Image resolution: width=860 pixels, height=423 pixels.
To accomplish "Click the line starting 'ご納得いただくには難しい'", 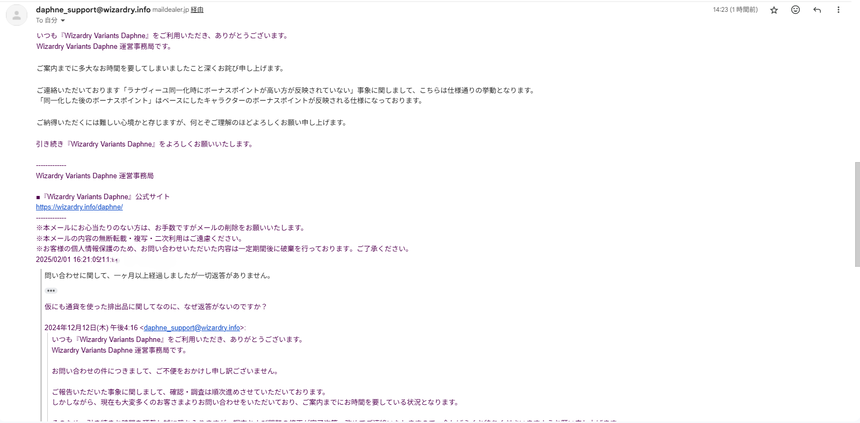I will pyautogui.click(x=191, y=122).
